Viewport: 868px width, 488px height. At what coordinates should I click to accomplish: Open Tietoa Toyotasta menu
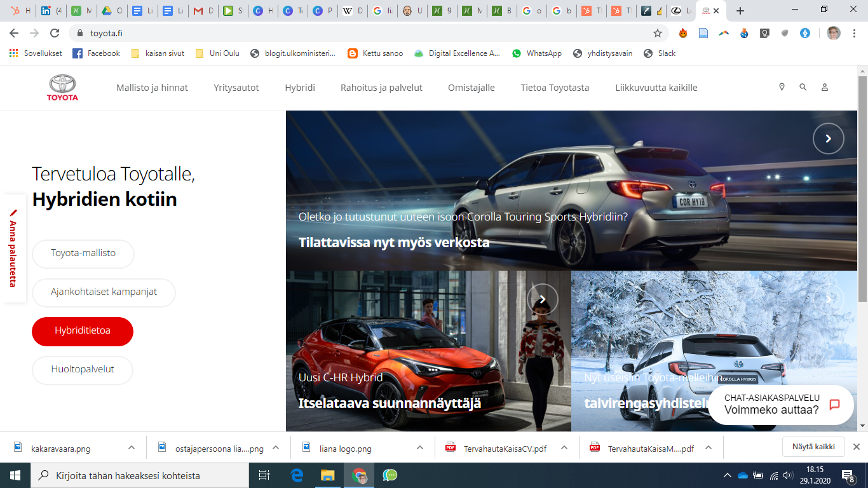pos(555,88)
